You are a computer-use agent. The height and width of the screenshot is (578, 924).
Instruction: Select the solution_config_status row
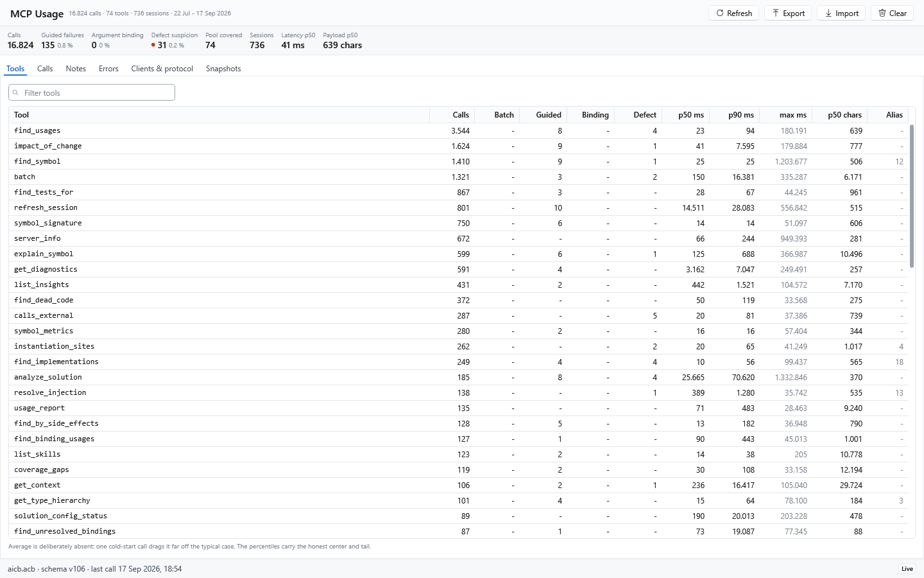tap(459, 516)
